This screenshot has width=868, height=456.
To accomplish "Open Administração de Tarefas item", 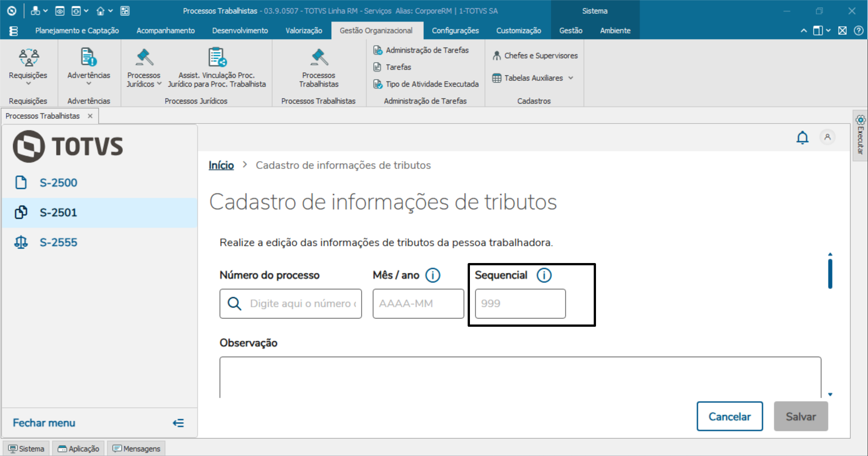I will (x=421, y=50).
